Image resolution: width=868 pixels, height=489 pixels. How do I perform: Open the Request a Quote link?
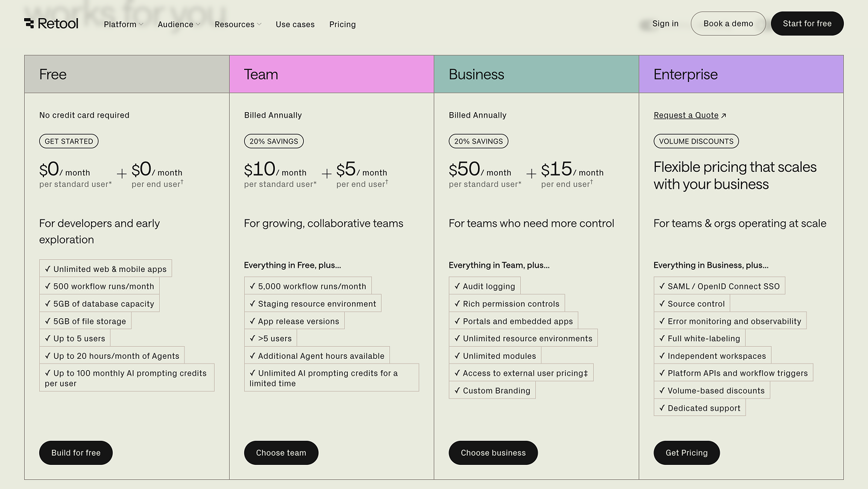coord(690,115)
